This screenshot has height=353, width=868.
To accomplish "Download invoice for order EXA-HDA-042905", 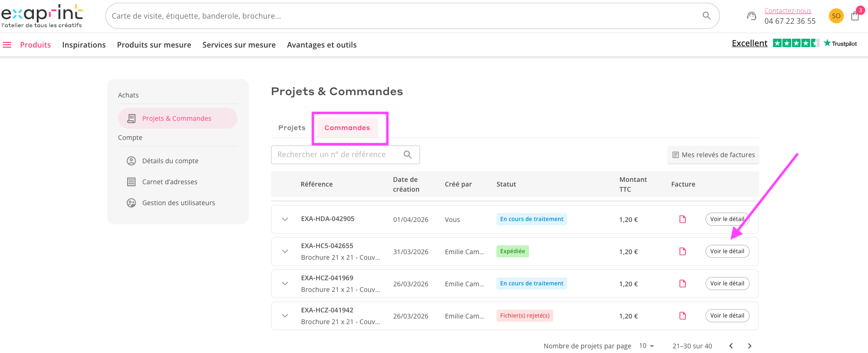I will click(x=683, y=219).
